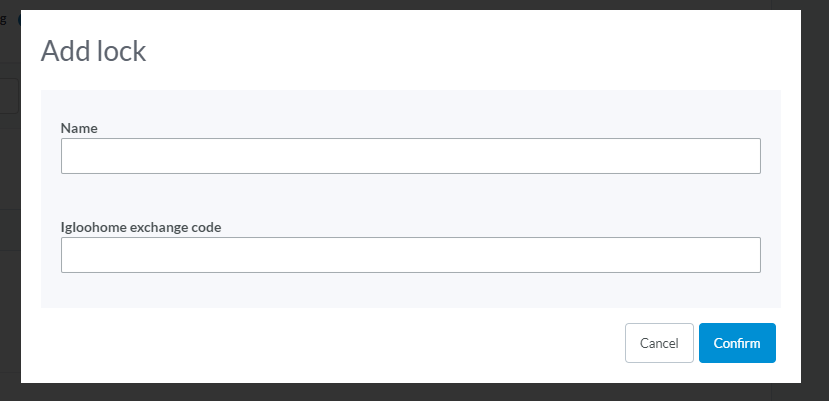Click white dialog margin left of form panel

click(31, 198)
